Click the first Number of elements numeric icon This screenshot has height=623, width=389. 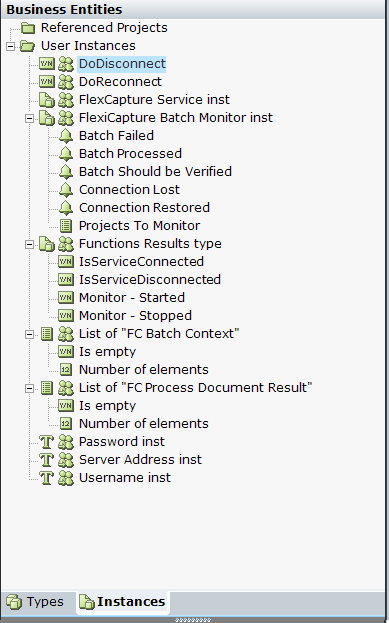click(66, 370)
